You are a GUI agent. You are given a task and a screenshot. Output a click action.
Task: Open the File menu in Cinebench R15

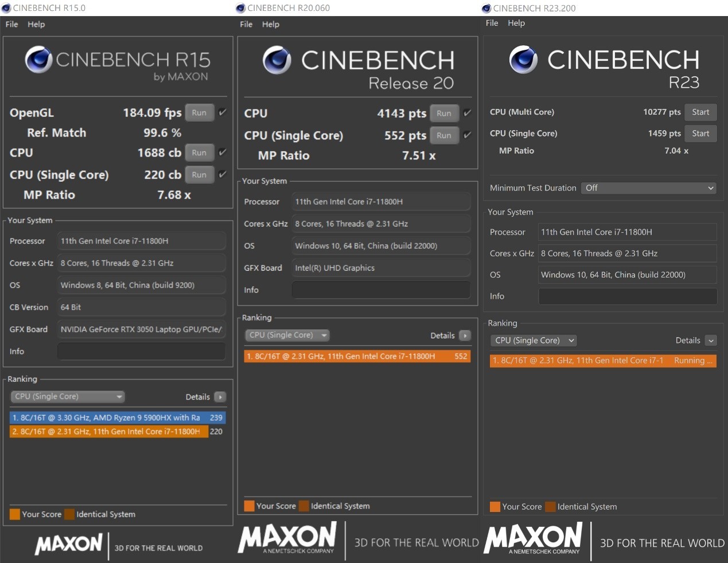click(11, 24)
